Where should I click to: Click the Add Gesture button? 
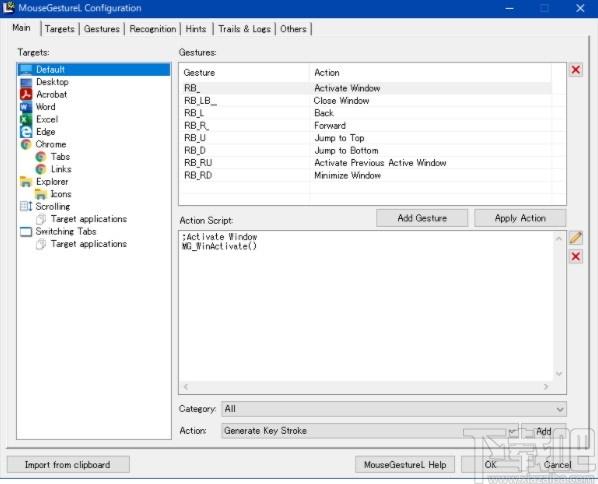[x=422, y=218]
